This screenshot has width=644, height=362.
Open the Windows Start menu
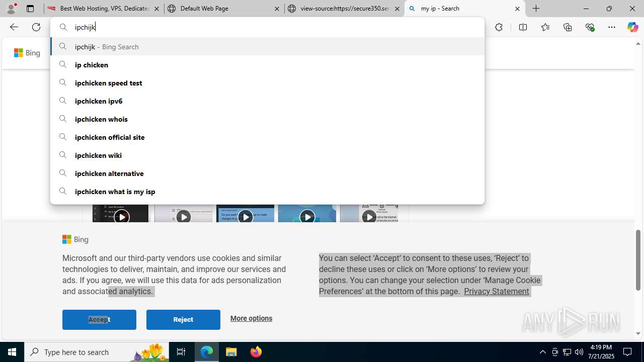(12, 352)
